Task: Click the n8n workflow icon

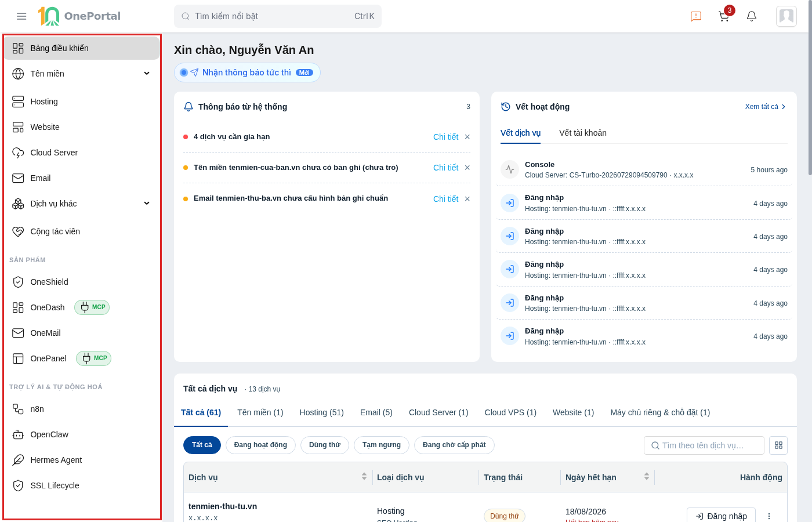Action: [x=18, y=409]
